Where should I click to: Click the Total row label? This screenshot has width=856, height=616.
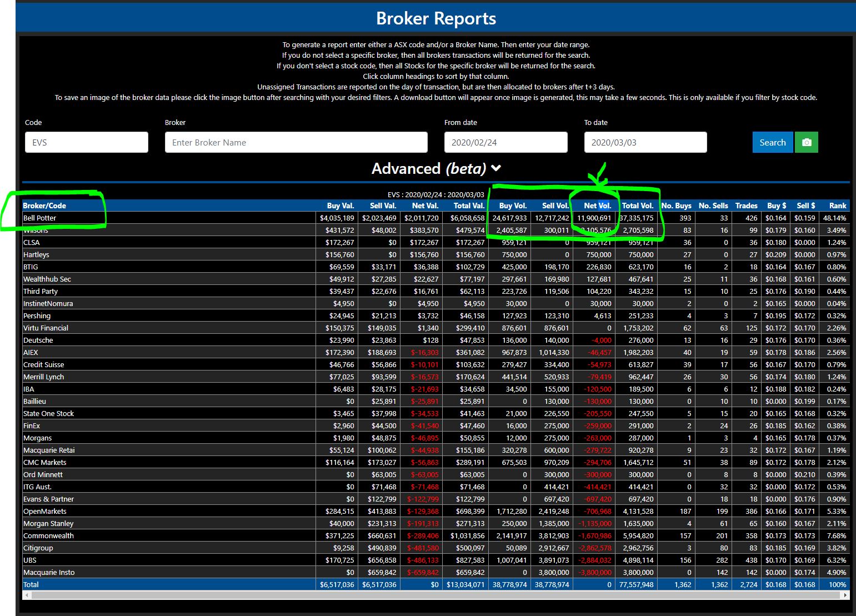(x=31, y=584)
